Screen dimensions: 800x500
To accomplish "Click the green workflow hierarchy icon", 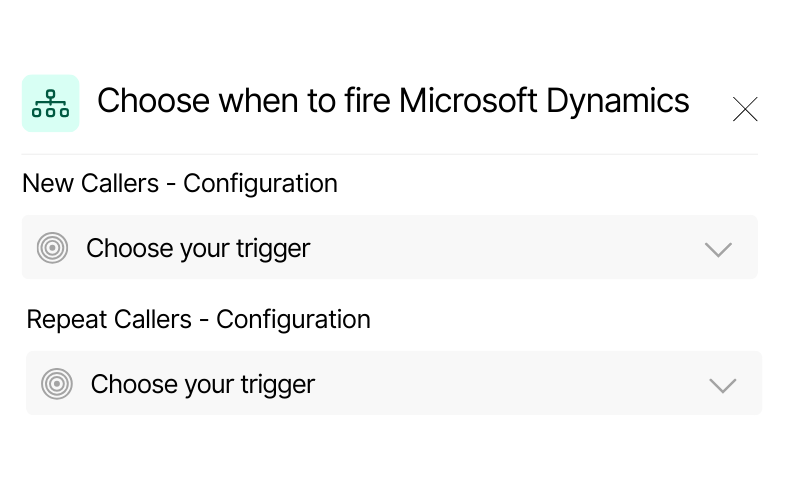I will coord(50,103).
